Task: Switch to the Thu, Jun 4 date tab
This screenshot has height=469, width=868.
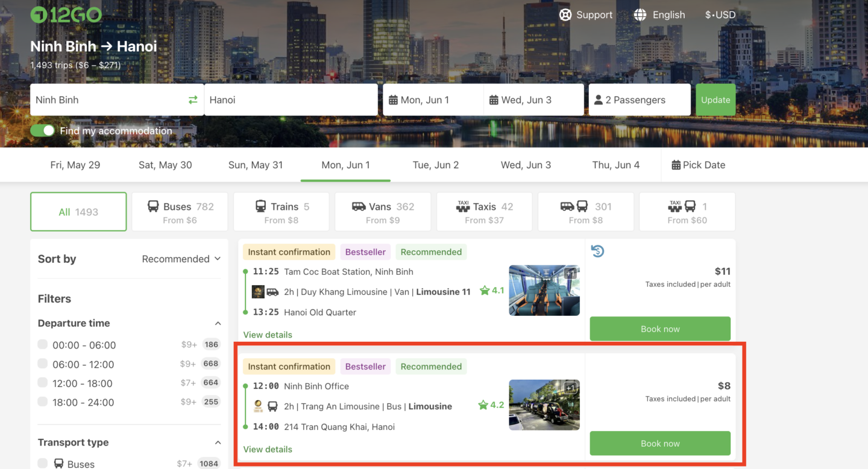Action: [x=616, y=165]
